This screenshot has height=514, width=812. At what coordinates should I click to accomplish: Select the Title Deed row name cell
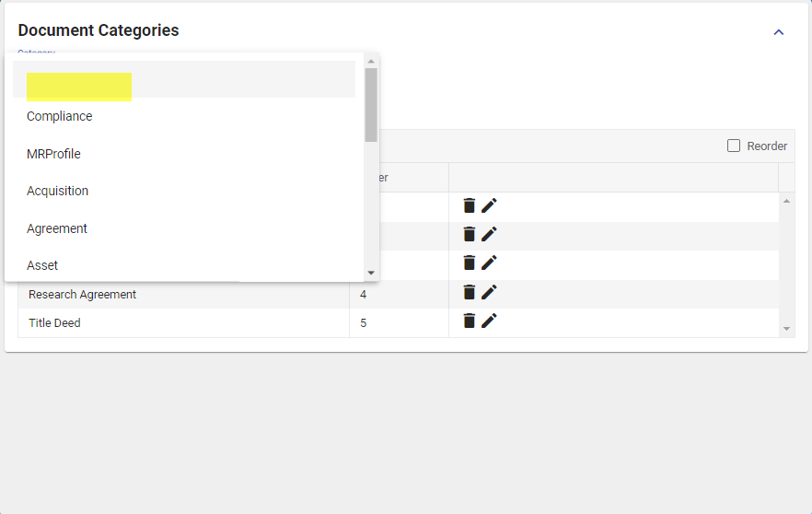click(x=55, y=323)
